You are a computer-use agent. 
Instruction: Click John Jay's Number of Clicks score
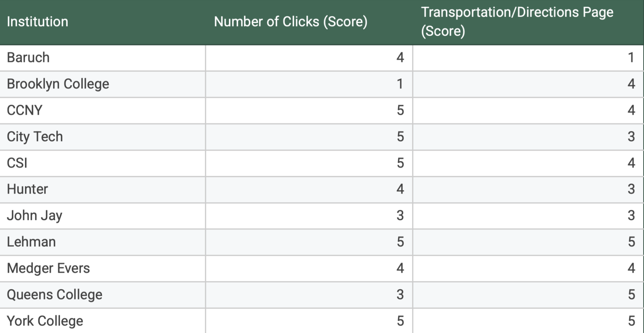click(x=400, y=215)
